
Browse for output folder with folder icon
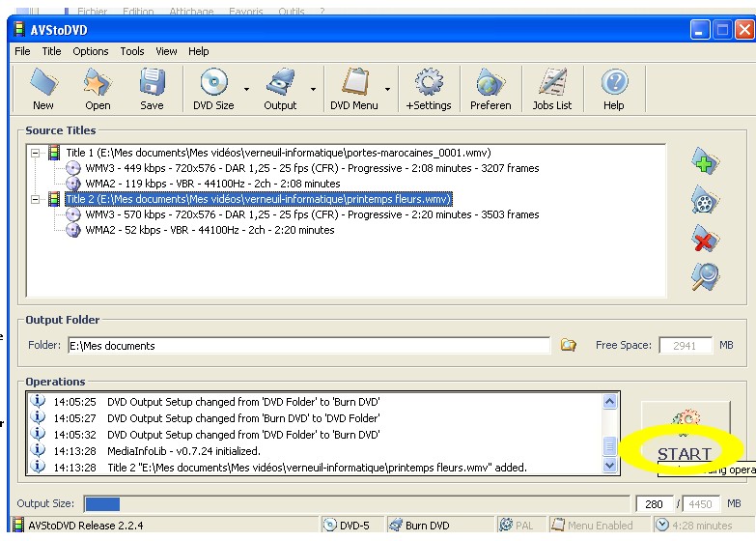click(x=569, y=345)
